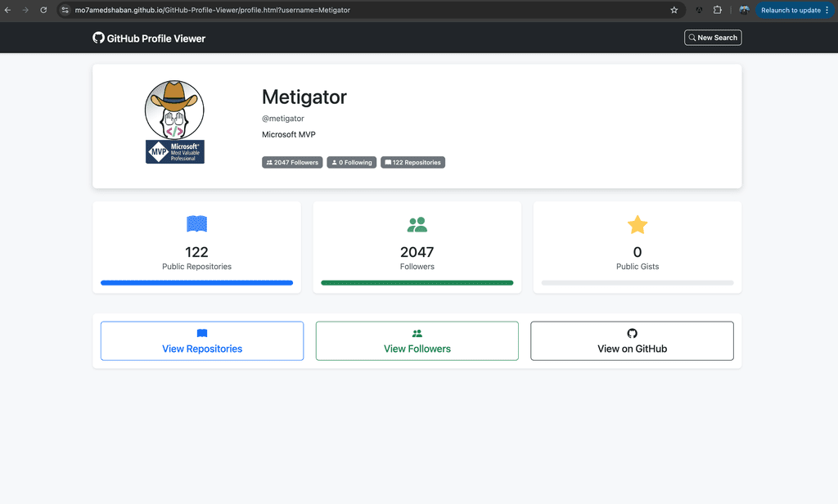Click the GitHub octocat logo in the navbar
The image size is (838, 504).
pyautogui.click(x=98, y=38)
